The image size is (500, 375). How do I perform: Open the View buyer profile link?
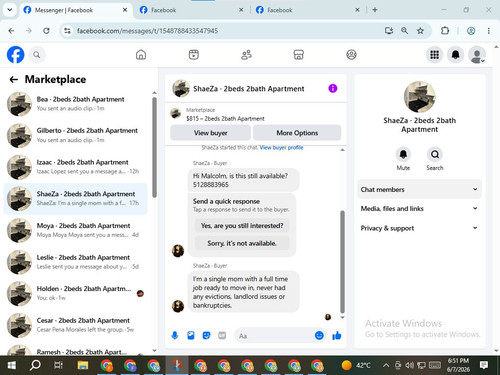281,148
